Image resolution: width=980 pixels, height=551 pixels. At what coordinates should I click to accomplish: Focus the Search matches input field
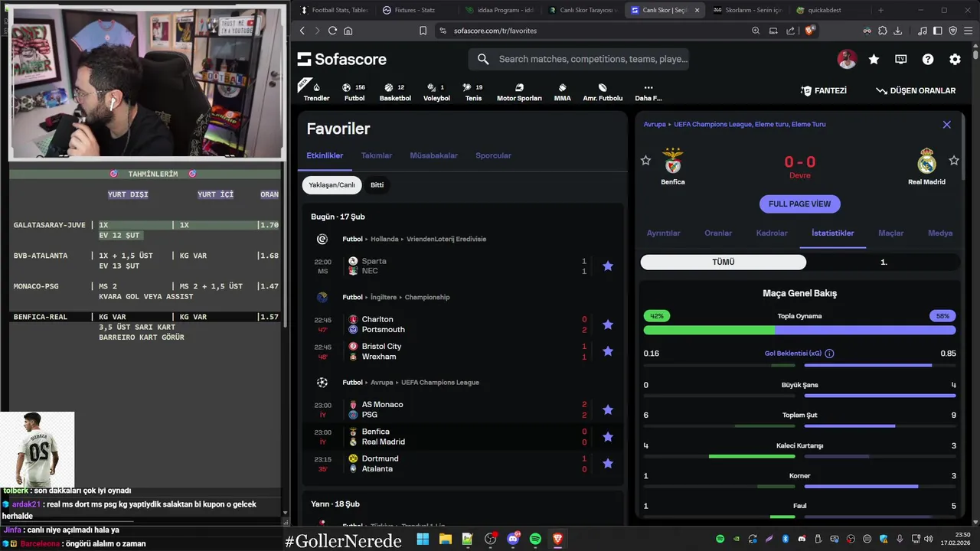point(579,59)
